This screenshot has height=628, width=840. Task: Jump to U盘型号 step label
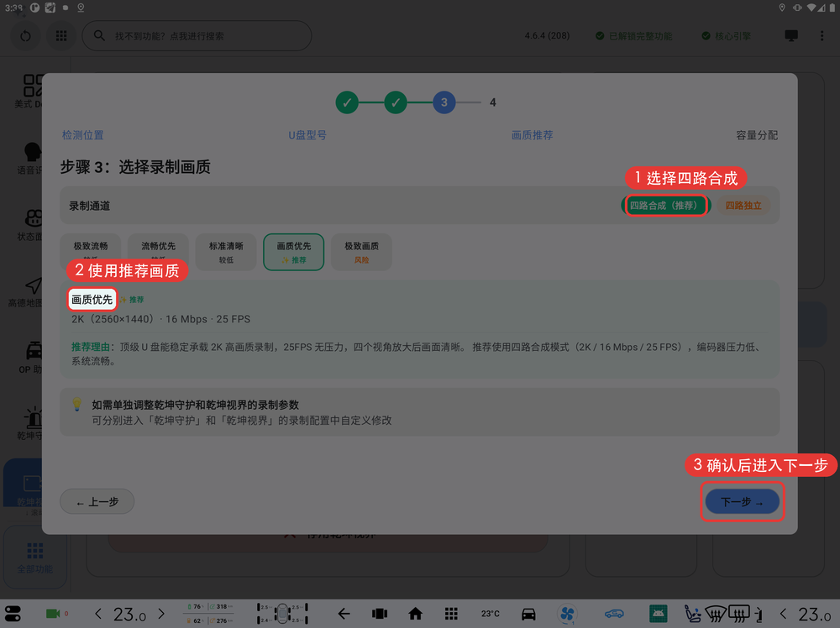[307, 135]
